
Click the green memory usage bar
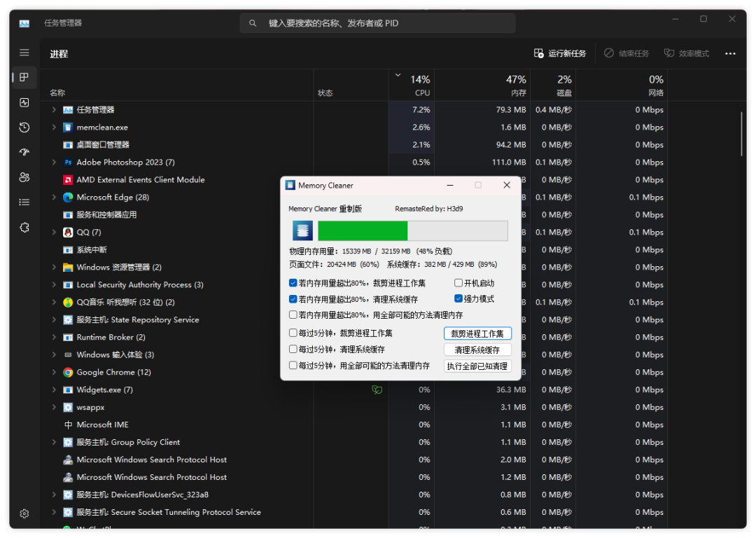363,231
